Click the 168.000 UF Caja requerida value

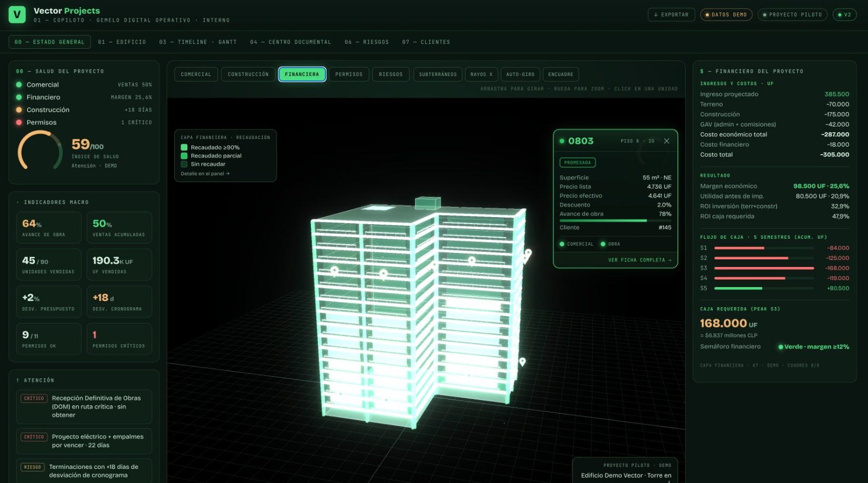[729, 323]
